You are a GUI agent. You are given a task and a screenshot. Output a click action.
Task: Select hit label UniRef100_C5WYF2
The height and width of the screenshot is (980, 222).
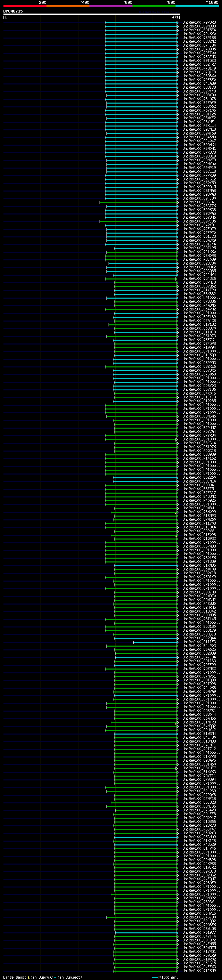coord(199,118)
